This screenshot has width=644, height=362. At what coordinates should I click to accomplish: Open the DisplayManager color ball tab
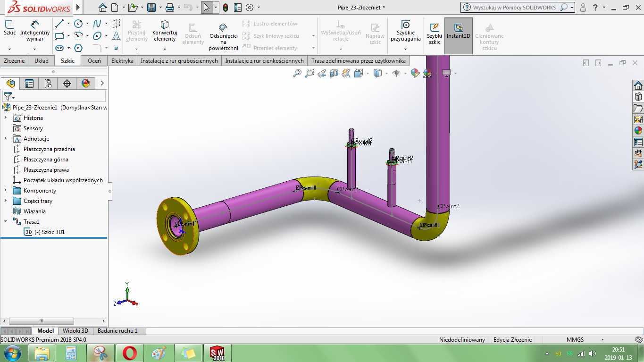pyautogui.click(x=86, y=84)
